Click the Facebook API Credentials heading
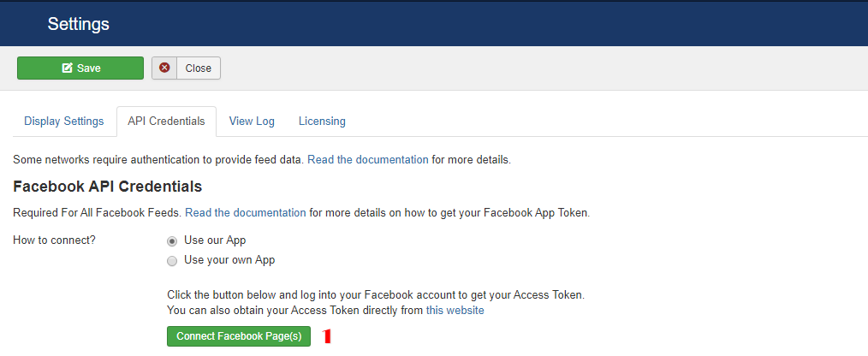The width and height of the screenshot is (868, 356). click(107, 187)
